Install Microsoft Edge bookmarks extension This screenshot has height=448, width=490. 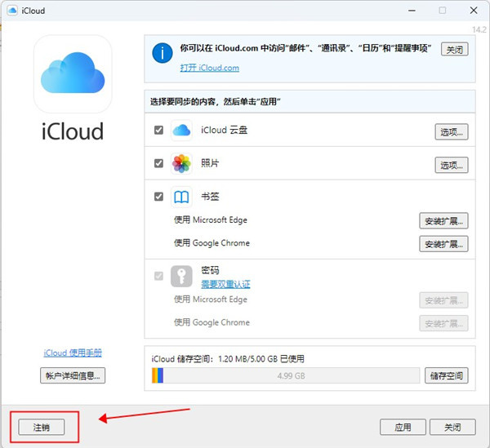(443, 221)
